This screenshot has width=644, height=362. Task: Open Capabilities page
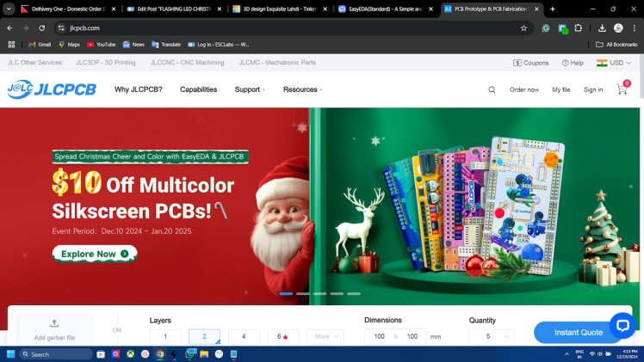(198, 89)
